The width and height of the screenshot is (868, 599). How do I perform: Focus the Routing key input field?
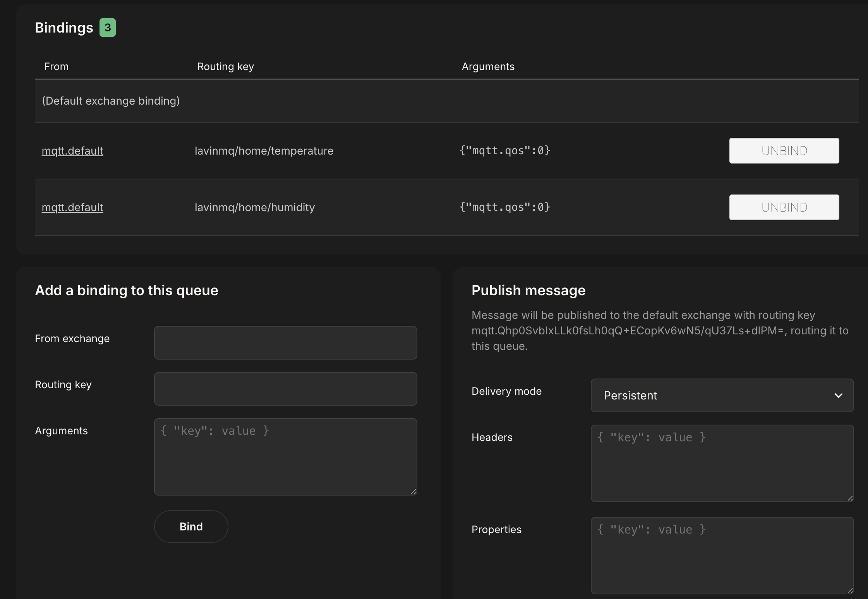tap(286, 389)
